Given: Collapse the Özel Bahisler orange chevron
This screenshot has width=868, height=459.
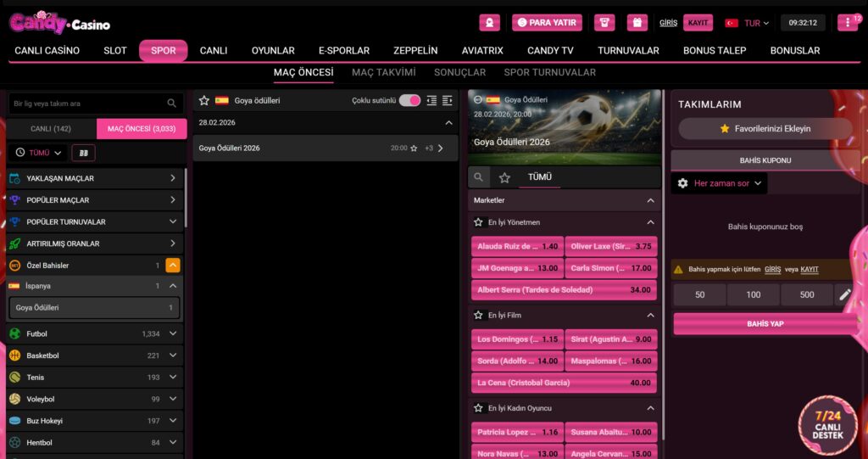Looking at the screenshot, I should pos(173,266).
